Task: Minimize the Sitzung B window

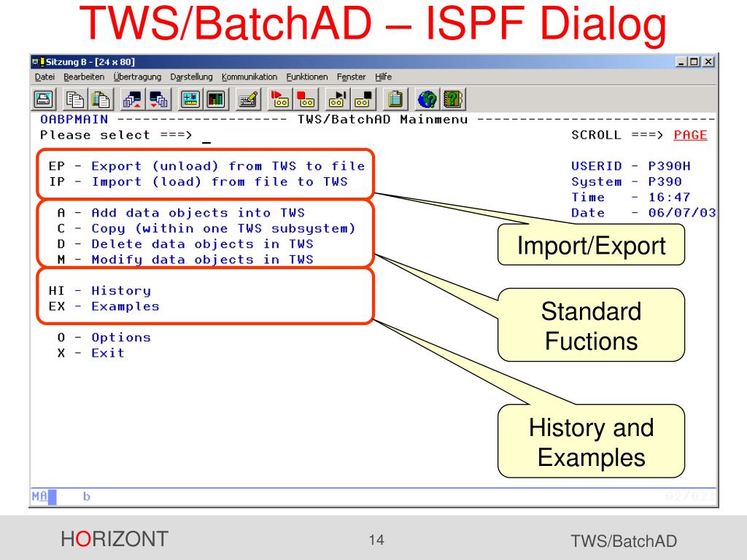Action: point(682,62)
